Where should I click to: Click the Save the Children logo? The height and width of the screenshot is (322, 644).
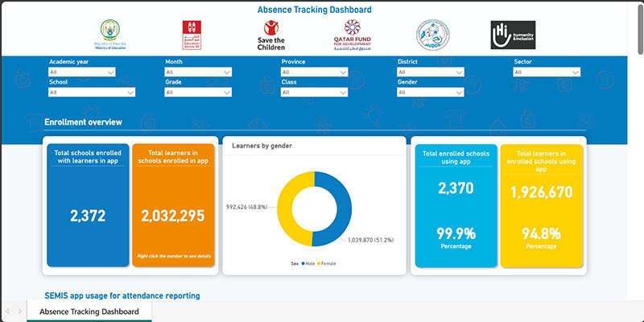(271, 35)
